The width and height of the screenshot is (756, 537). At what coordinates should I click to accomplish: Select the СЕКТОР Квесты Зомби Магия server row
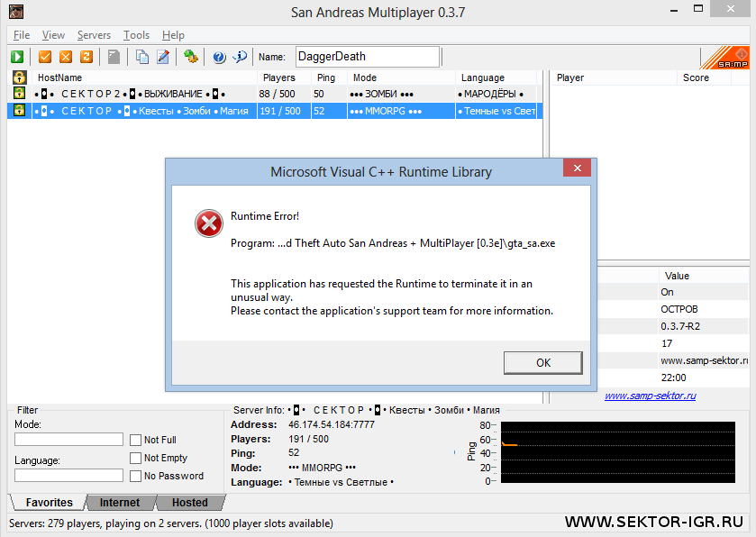coord(275,111)
